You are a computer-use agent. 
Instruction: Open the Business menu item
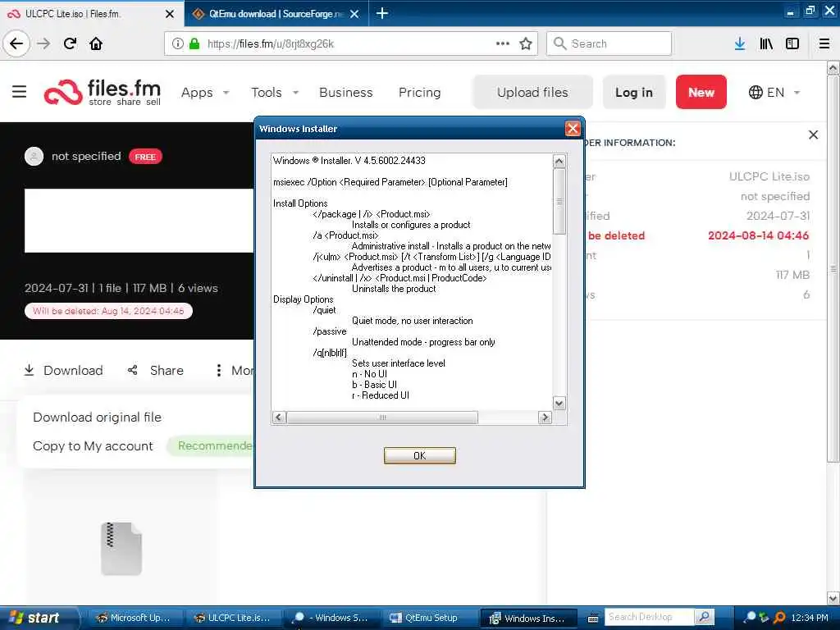click(345, 92)
